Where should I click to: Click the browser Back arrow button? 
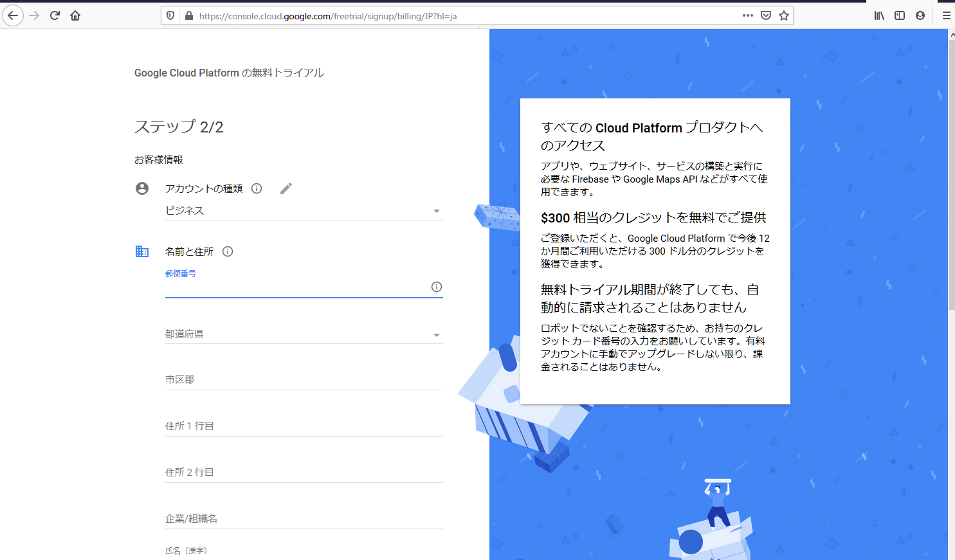pyautogui.click(x=13, y=15)
